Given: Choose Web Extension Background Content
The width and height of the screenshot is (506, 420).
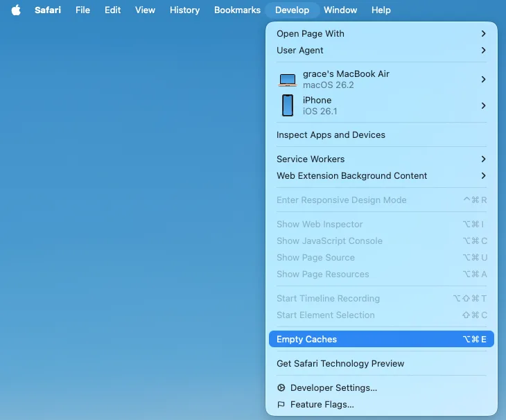Looking at the screenshot, I should (x=381, y=176).
